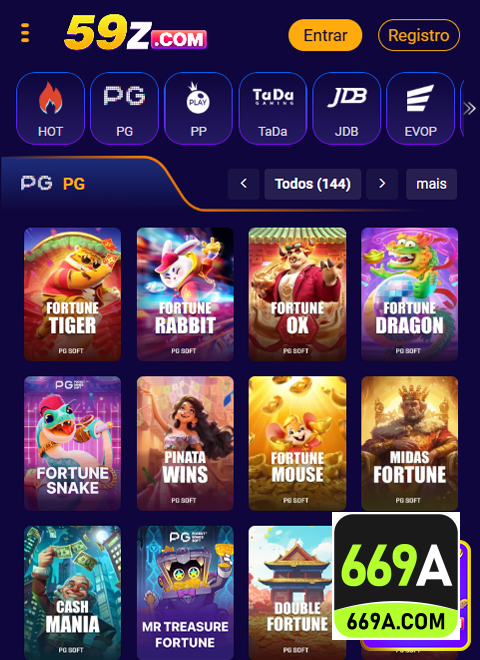Go to previous games page arrow
The width and height of the screenshot is (480, 660).
click(x=243, y=184)
